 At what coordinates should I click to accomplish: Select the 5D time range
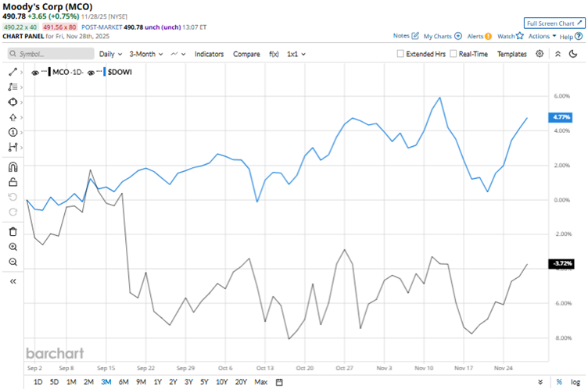55,382
